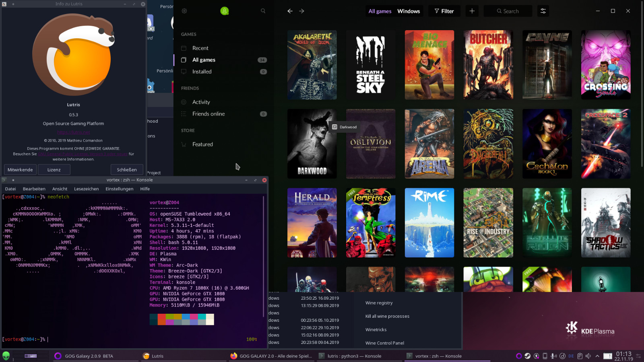Viewport: 644px width, 362px height.
Task: Open the view customization sliders icon
Action: point(543,11)
